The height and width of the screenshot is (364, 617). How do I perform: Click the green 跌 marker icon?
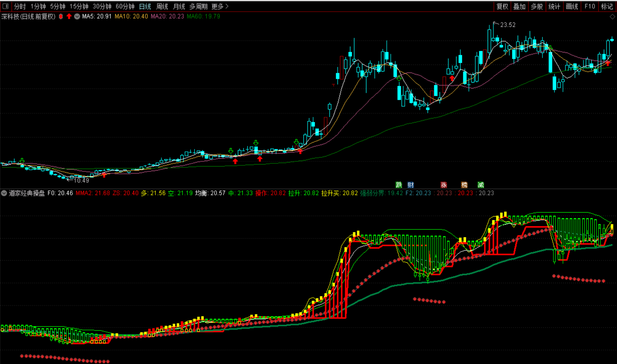(x=399, y=185)
